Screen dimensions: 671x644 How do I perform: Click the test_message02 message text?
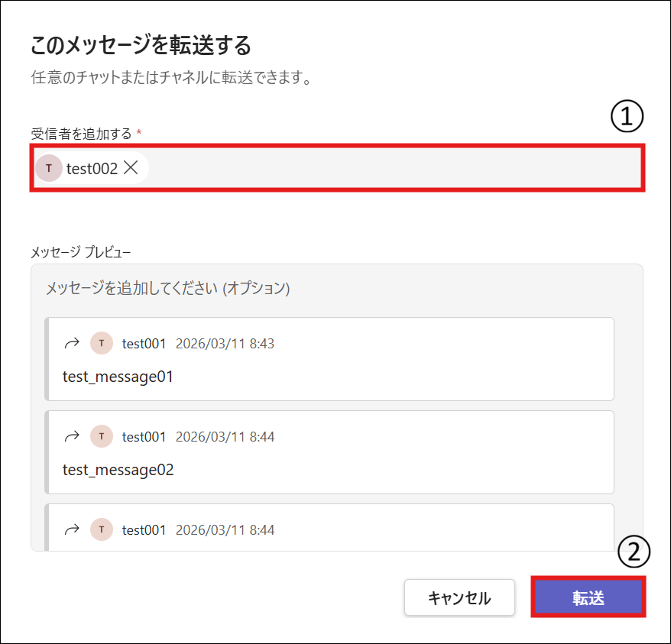pyautogui.click(x=118, y=470)
